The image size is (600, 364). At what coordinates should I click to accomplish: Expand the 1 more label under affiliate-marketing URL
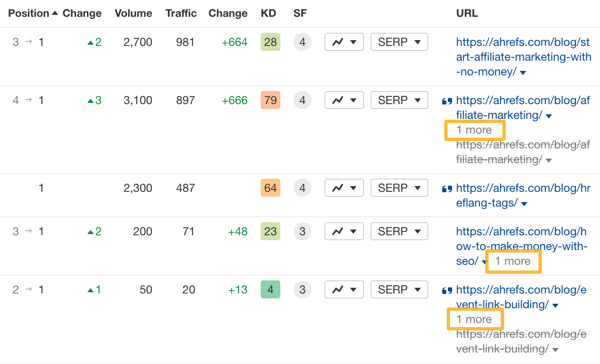click(475, 130)
